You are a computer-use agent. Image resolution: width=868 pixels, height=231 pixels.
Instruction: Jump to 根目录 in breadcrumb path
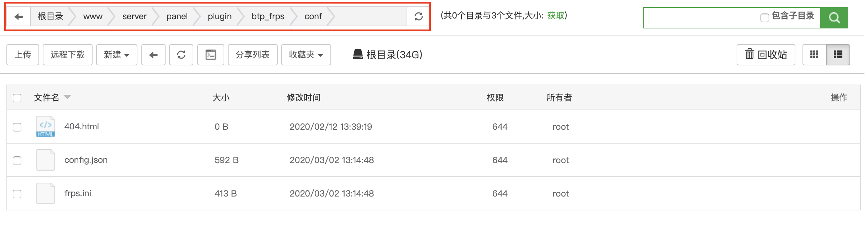(51, 16)
